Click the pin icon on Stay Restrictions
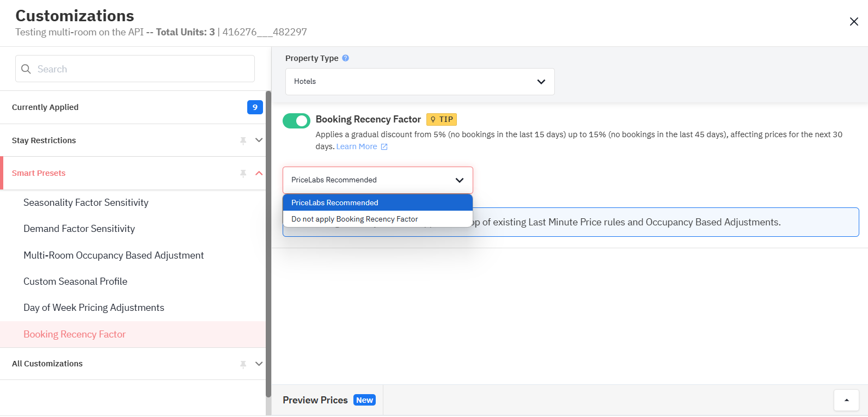Viewport: 868px width, 417px height. 243,140
